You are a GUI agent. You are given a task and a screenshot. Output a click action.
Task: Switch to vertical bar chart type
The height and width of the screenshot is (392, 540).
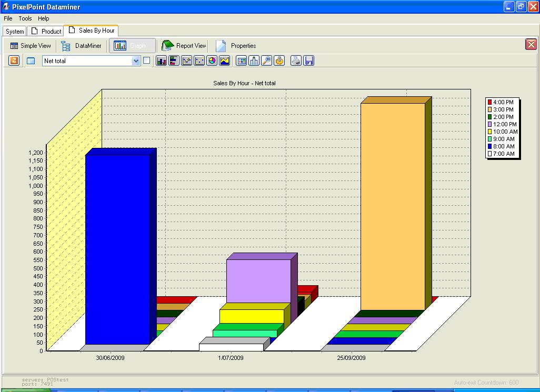pos(162,61)
